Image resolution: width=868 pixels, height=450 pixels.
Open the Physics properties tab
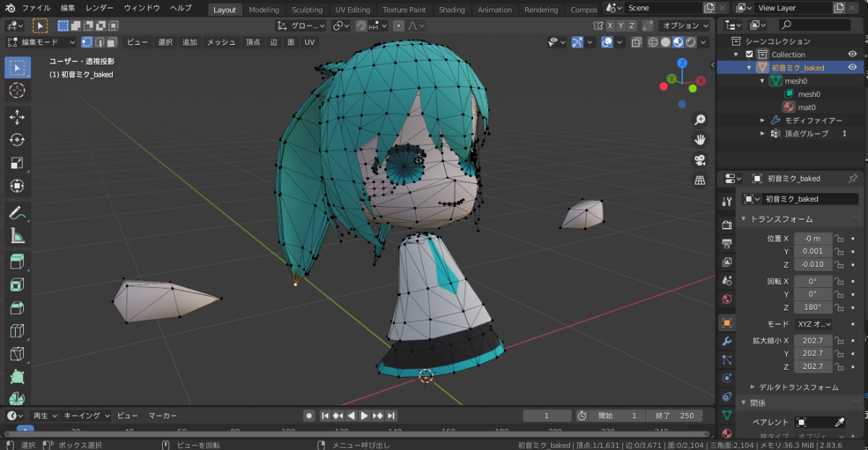point(727,378)
